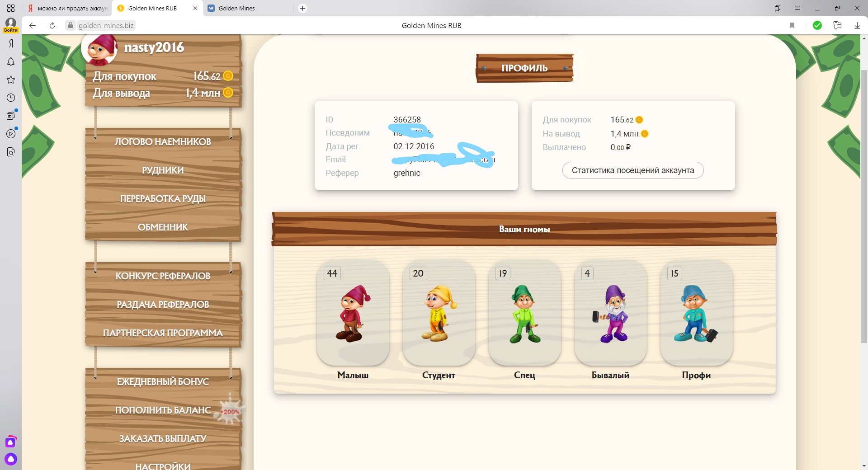Screen dimensions: 868x470
Task: Click the referrer name grehnic
Action: [x=407, y=173]
